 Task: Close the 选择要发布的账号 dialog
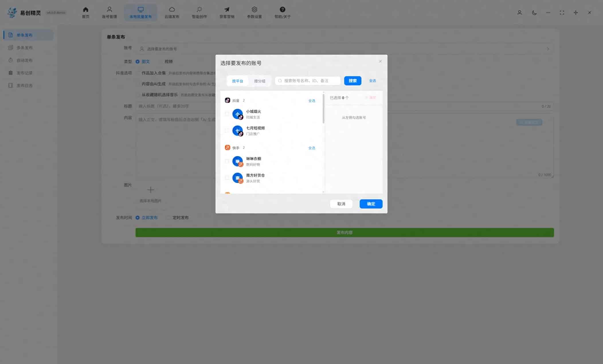point(380,61)
